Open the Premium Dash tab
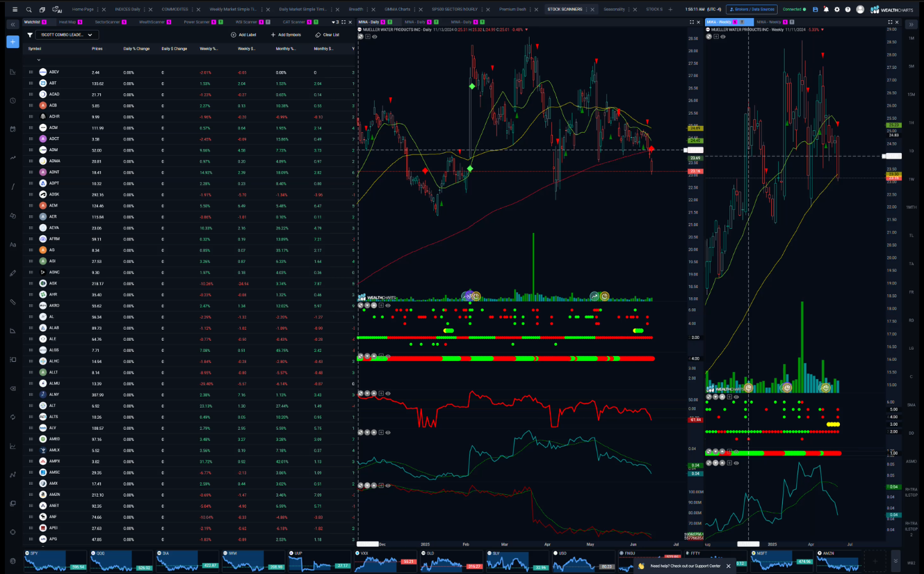 [x=512, y=10]
